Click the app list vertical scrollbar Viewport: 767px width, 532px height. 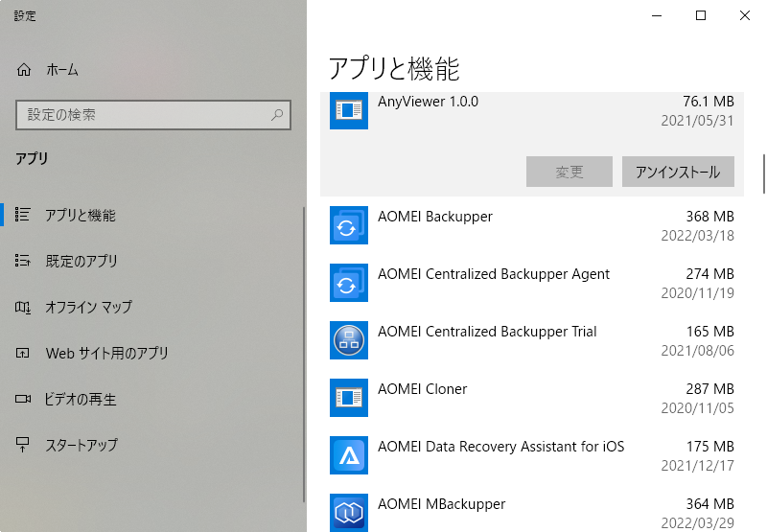click(763, 174)
